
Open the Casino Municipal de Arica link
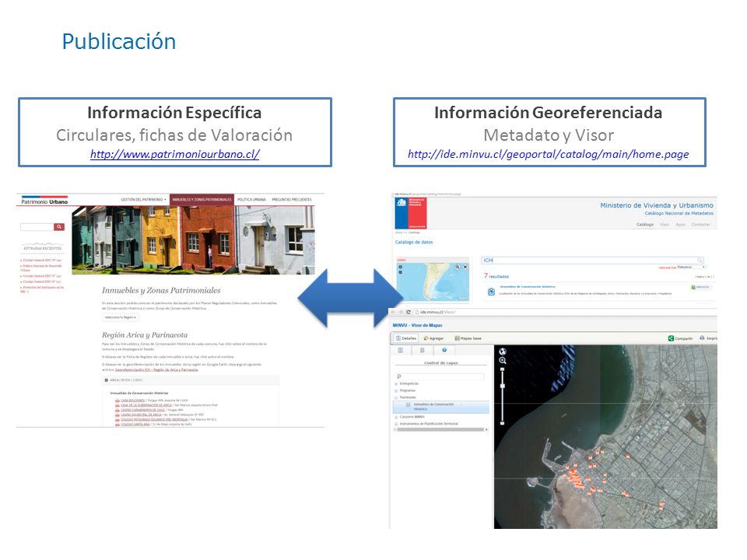[141, 415]
